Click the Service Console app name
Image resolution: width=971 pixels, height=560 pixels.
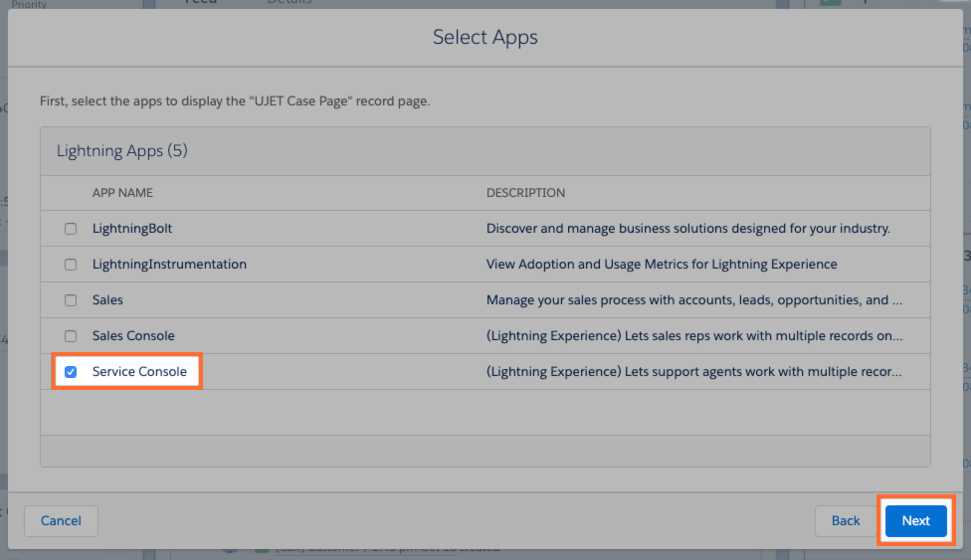tap(139, 372)
